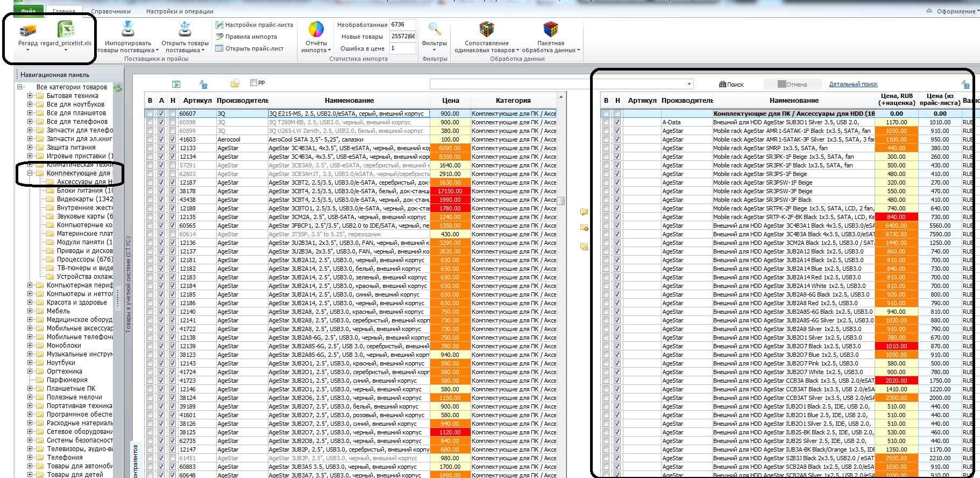Open the Детальный поиск link
Viewport: 980px width, 478px height.
pyautogui.click(x=853, y=84)
